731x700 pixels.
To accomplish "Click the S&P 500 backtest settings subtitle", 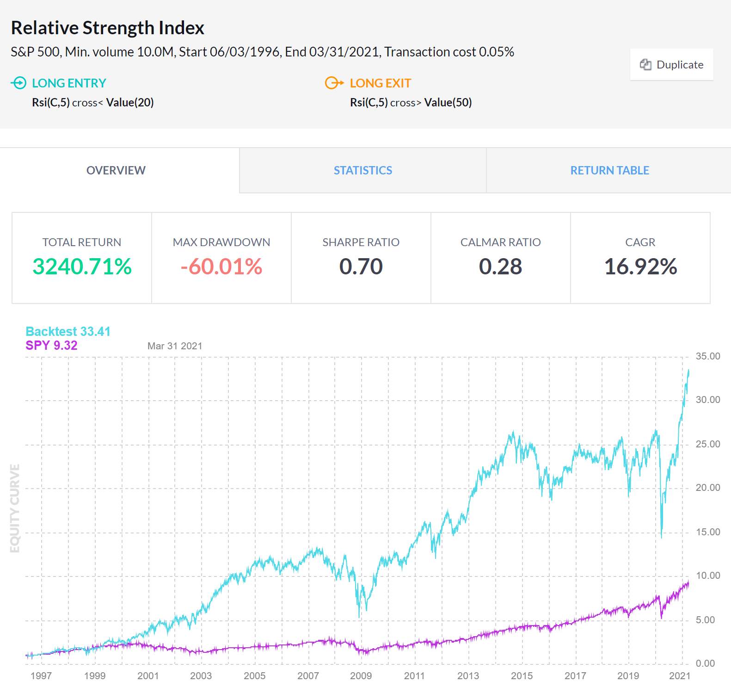I will [x=262, y=52].
